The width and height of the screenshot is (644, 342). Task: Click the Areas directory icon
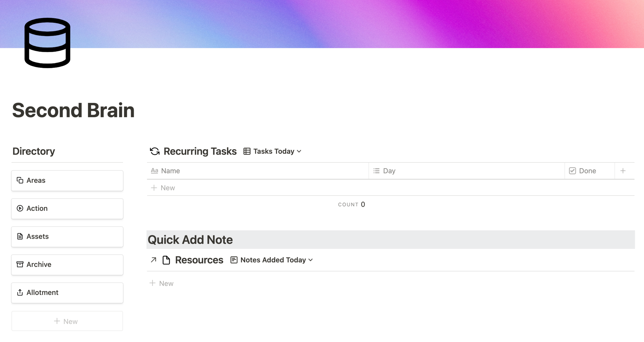click(20, 180)
